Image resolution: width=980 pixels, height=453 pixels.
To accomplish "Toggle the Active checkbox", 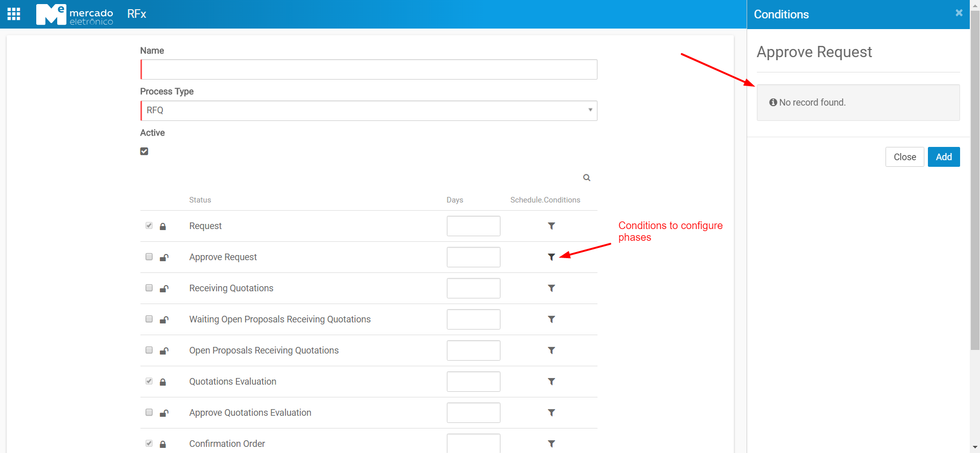I will click(145, 152).
